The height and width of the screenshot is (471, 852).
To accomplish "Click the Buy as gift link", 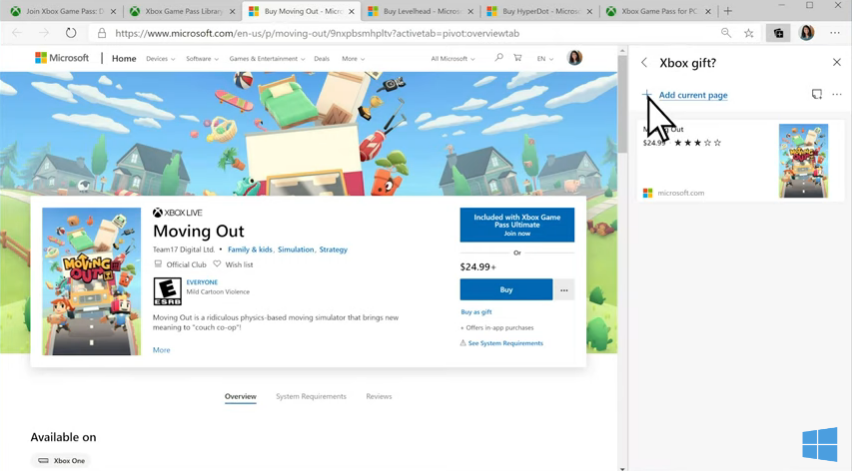I will [x=476, y=312].
